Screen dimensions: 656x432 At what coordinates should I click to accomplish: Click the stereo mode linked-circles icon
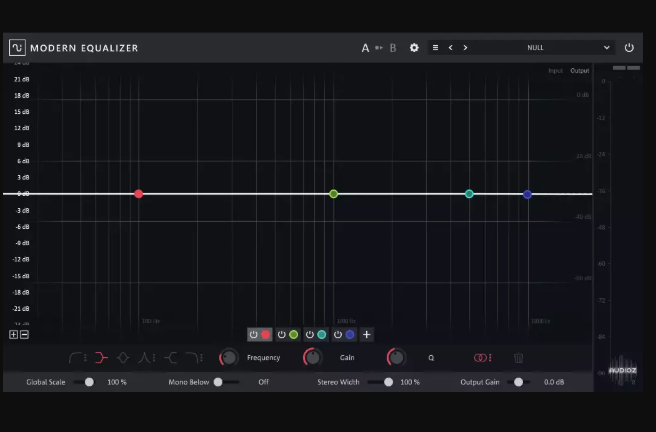482,358
